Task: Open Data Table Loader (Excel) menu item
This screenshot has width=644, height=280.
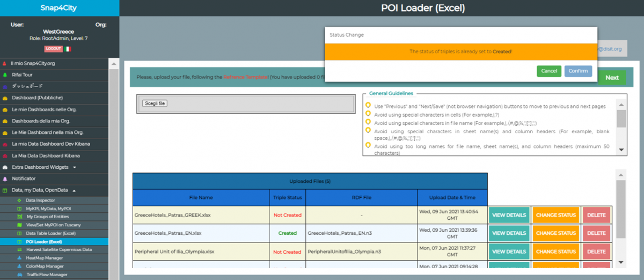Action: click(51, 233)
